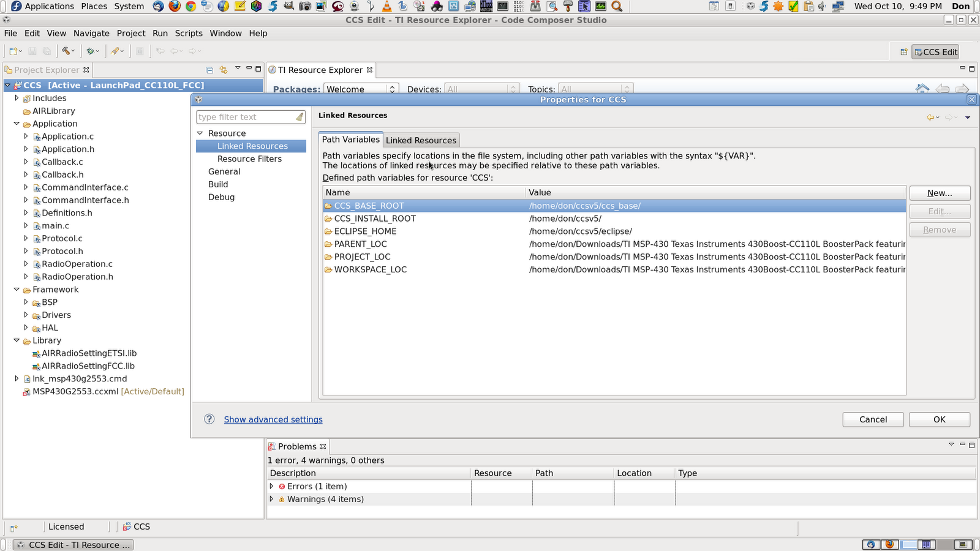Image resolution: width=980 pixels, height=551 pixels.
Task: Click Cancel in Properties dialog
Action: point(873,419)
